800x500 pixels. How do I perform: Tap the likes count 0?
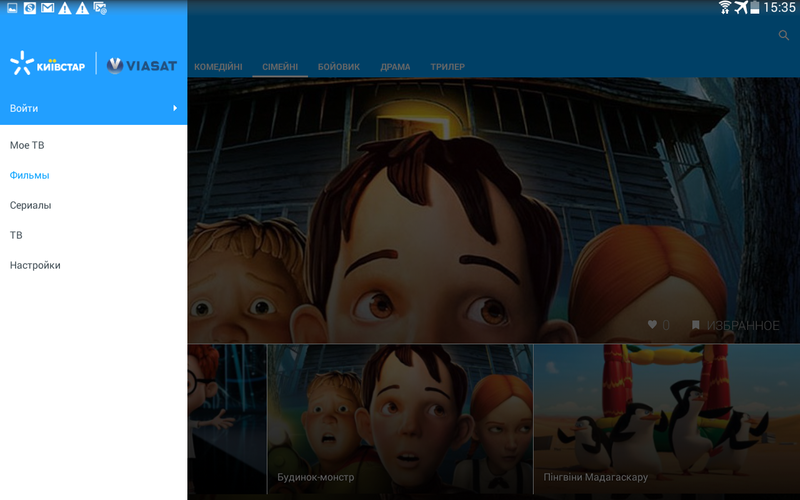click(665, 325)
